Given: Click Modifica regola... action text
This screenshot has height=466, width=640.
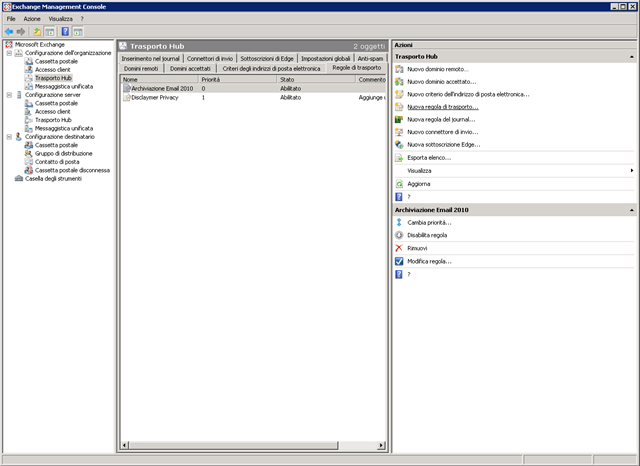Looking at the screenshot, I should (x=429, y=261).
